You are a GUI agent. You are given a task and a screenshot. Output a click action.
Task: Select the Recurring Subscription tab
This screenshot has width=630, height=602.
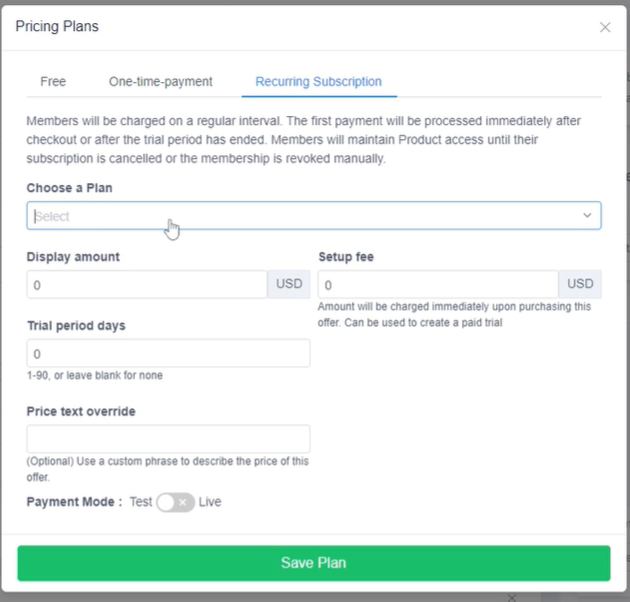[318, 81]
